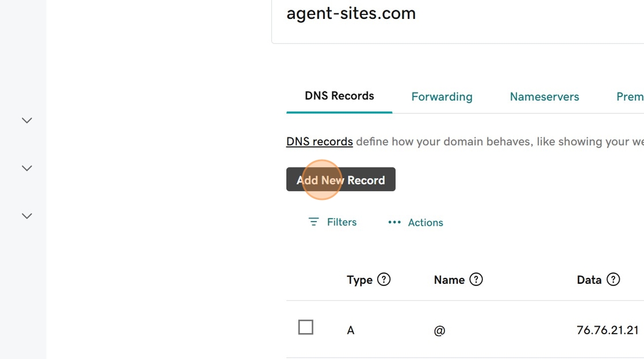Image resolution: width=644 pixels, height=359 pixels.
Task: Click the help icon beside Name
Action: (476, 280)
